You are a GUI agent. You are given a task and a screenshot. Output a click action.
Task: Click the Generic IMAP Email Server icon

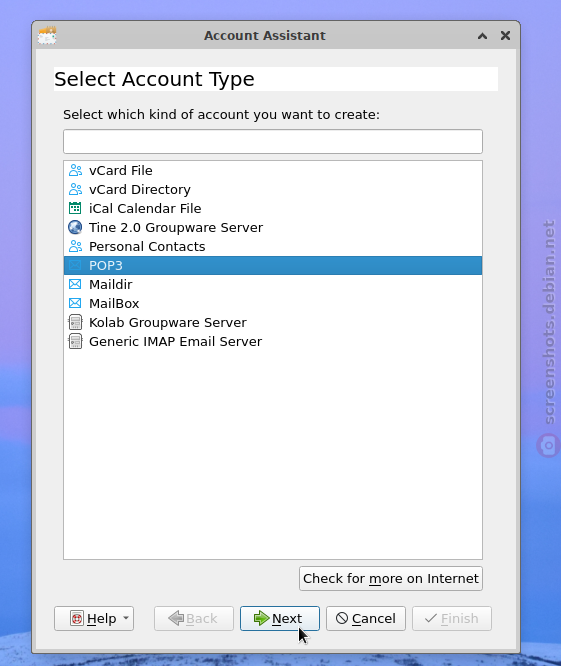[x=75, y=341]
